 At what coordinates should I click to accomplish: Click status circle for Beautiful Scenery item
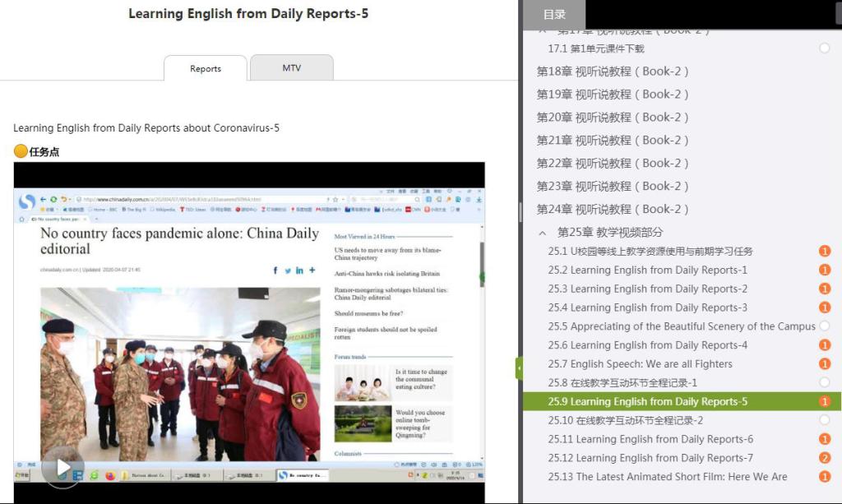click(x=824, y=326)
